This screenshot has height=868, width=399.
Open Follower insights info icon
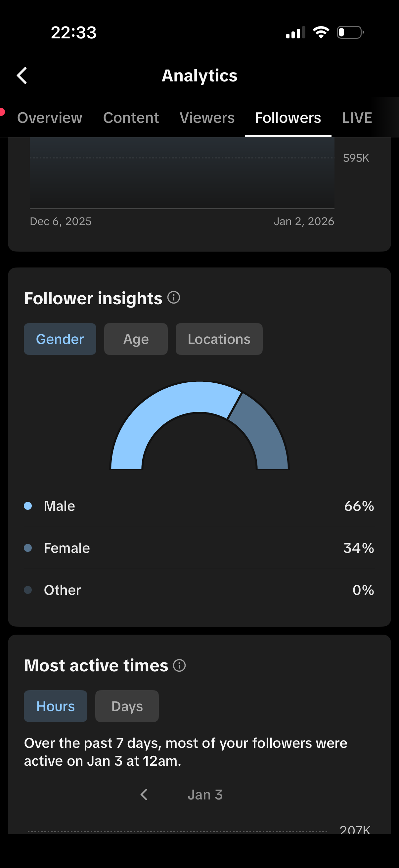pos(174,298)
